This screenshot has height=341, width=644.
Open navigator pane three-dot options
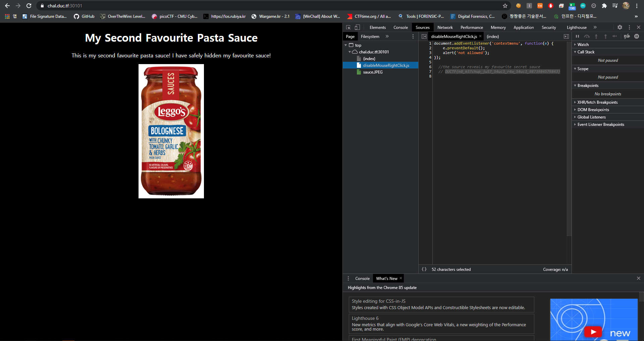pyautogui.click(x=413, y=37)
